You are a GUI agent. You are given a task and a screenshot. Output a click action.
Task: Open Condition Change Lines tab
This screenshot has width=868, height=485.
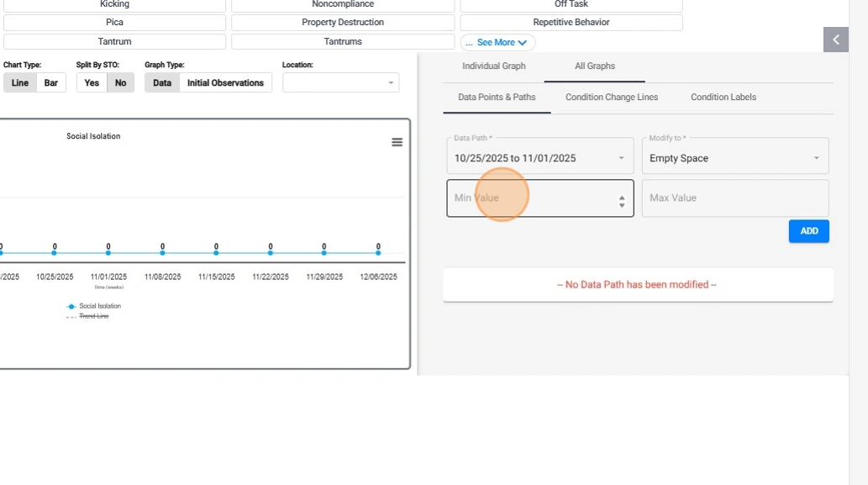612,97
